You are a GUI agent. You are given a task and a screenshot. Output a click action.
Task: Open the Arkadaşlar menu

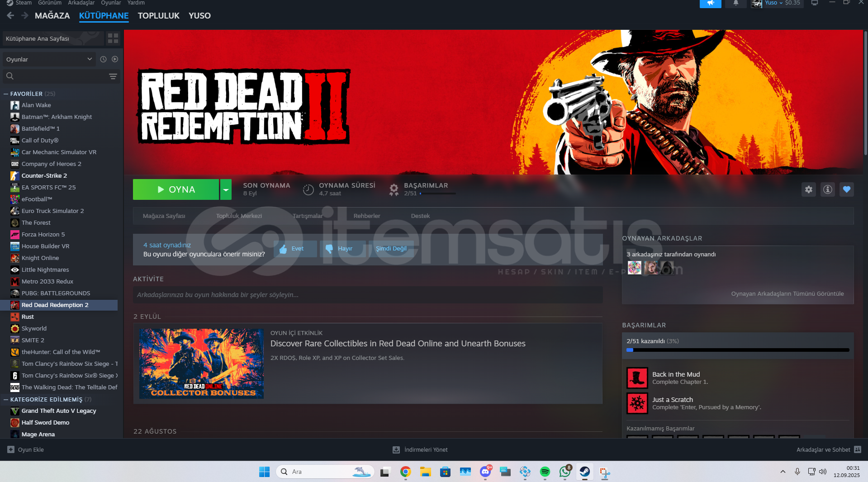pos(81,3)
